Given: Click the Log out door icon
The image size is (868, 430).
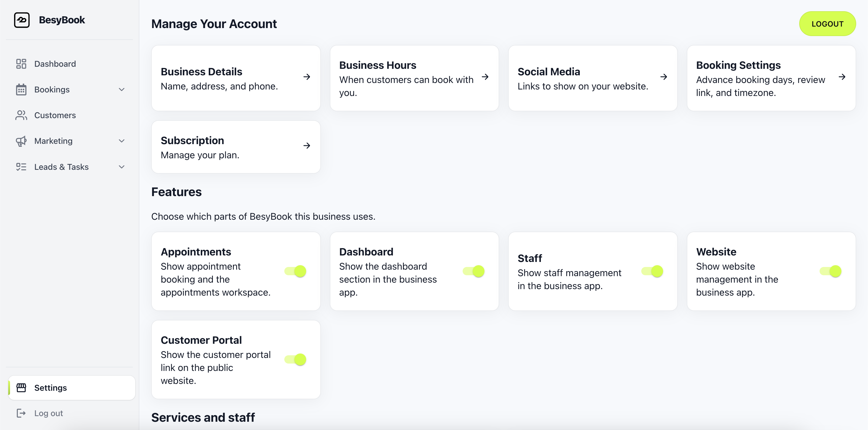Looking at the screenshot, I should click(x=21, y=413).
